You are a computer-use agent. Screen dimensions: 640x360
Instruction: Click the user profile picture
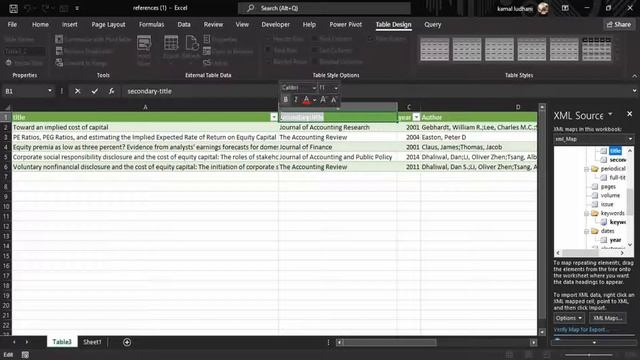[543, 8]
